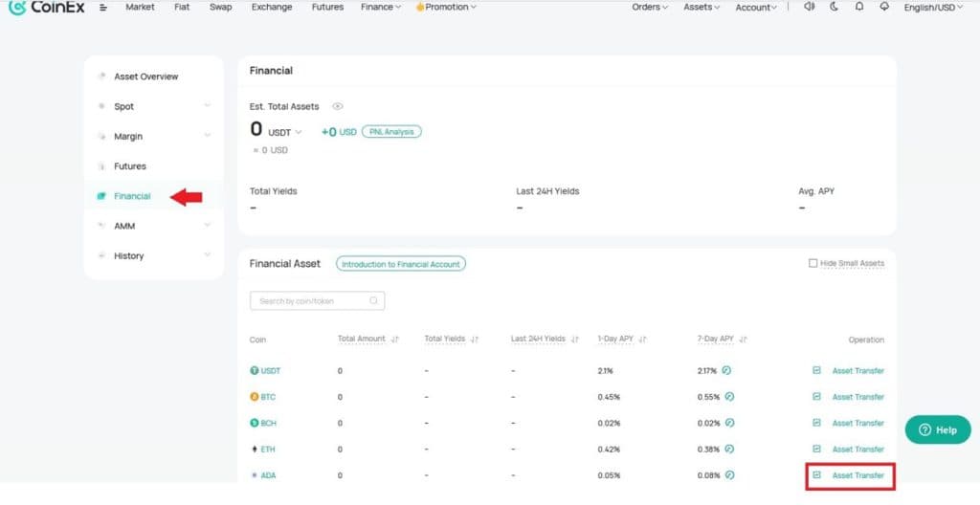980x505 pixels.
Task: Open BTC 7-Day APY chart icon
Action: pyautogui.click(x=729, y=396)
